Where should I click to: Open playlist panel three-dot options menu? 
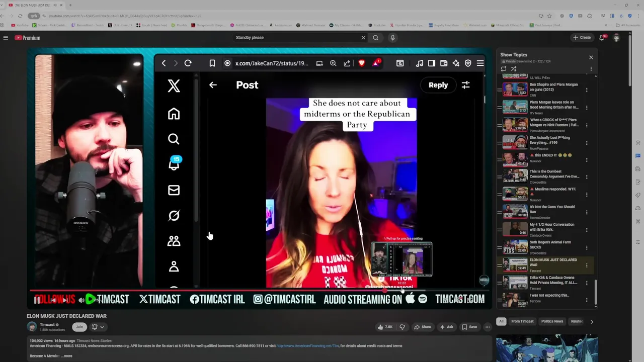pos(591,69)
